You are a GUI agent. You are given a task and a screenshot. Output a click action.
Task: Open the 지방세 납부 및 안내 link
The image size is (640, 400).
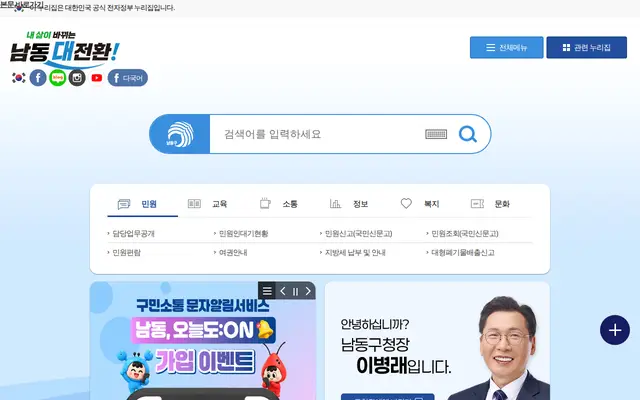(x=353, y=253)
